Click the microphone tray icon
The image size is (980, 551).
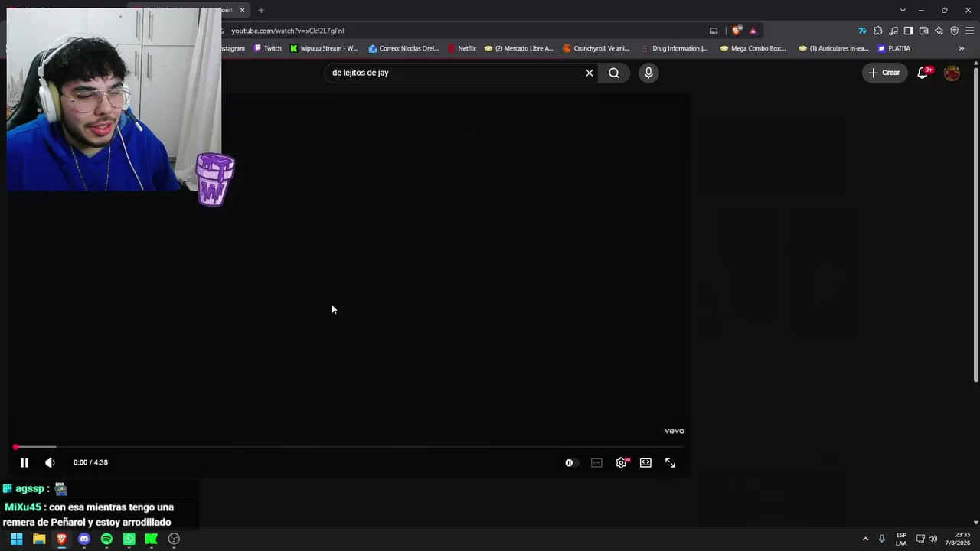click(x=882, y=539)
